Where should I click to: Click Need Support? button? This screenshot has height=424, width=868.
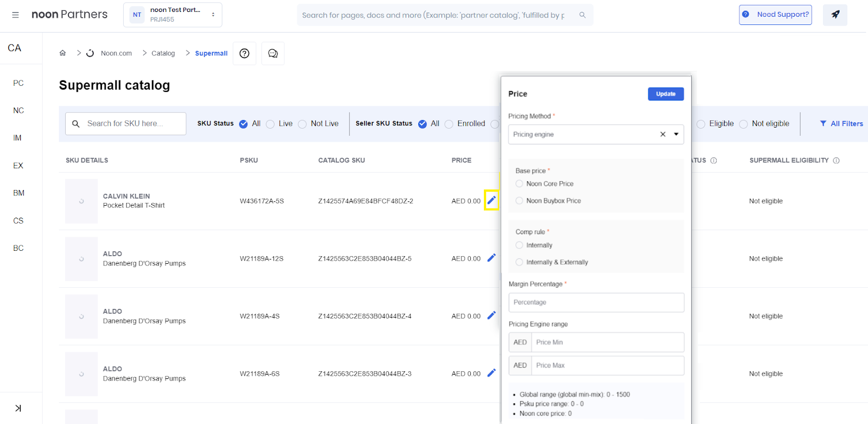(x=775, y=15)
